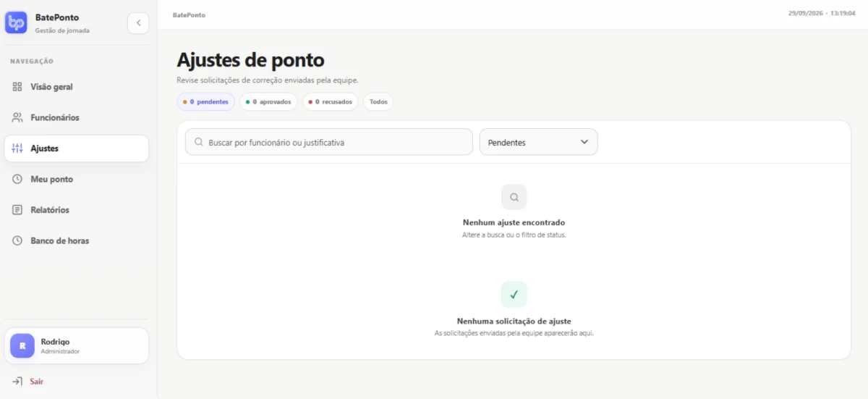Screen dimensions: 868x399
Task: Go to Funcionários section
Action: click(x=77, y=117)
